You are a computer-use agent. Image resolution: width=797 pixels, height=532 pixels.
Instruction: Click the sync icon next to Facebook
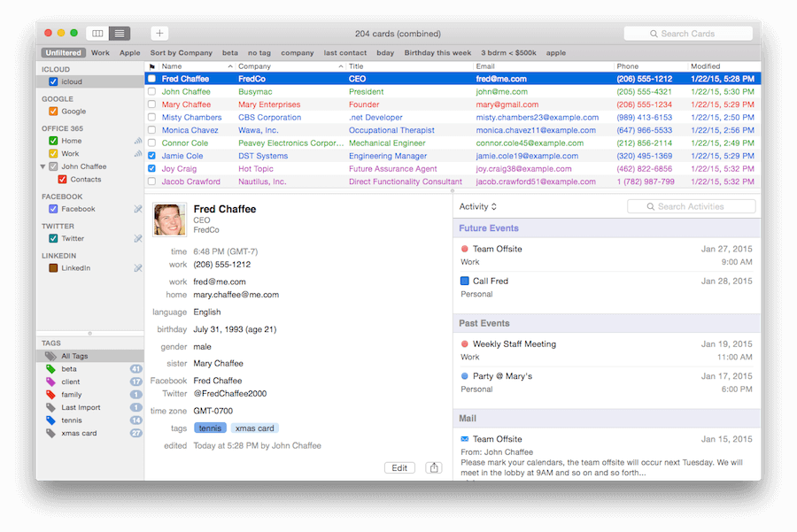(x=138, y=209)
